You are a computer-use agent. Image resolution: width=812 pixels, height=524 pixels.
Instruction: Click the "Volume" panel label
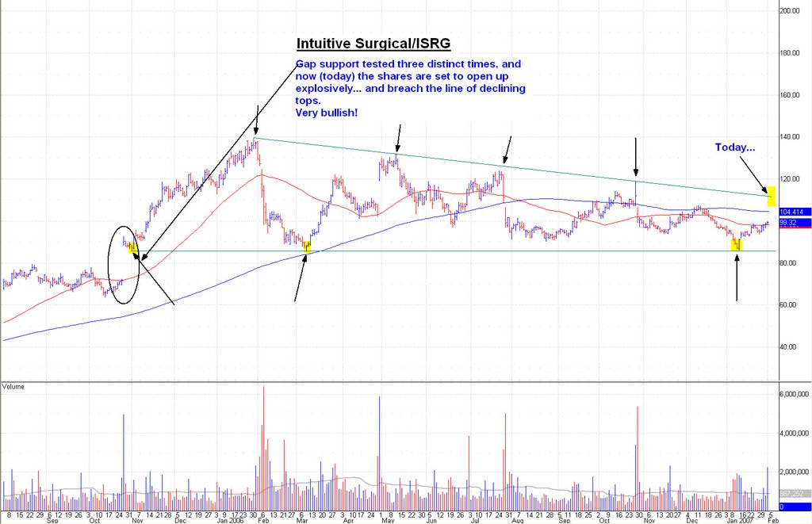(x=13, y=387)
